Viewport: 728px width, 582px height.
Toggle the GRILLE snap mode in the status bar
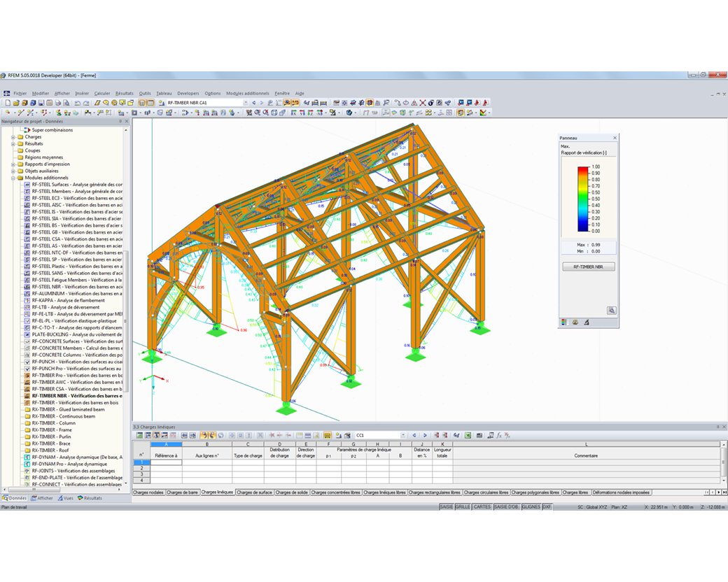[x=463, y=506]
